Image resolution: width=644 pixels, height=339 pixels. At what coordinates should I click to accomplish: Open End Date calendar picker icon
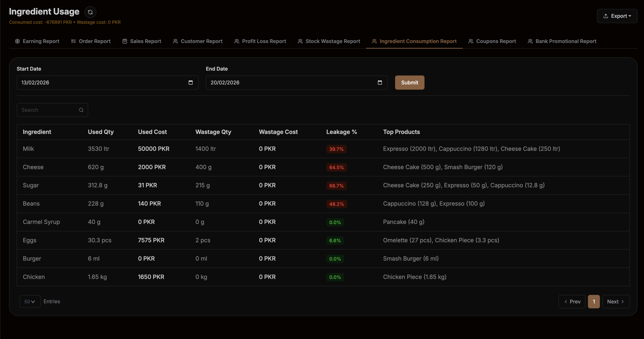[x=380, y=83]
